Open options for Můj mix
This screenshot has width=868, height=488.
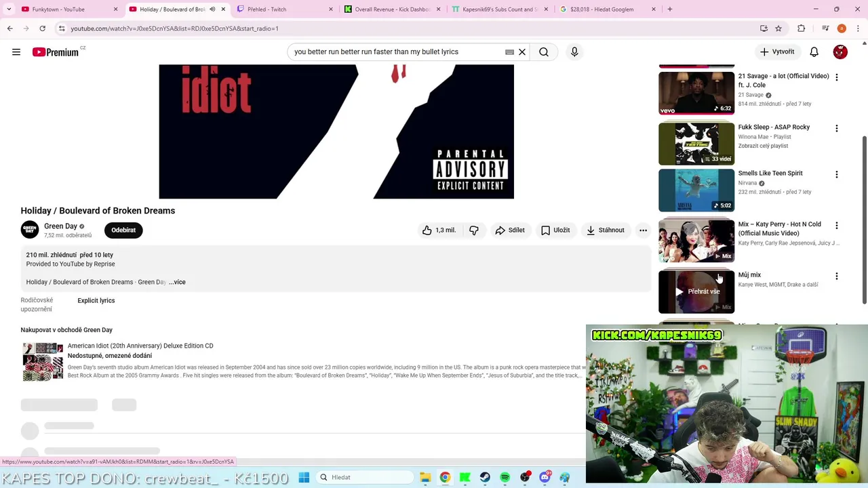point(836,276)
